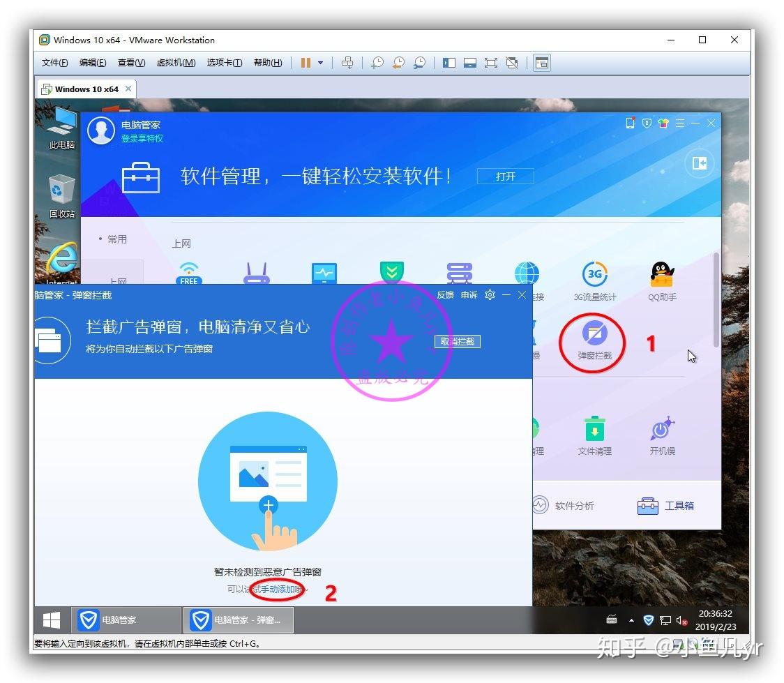Switch to 电脑管家 taskbar button
784x683 pixels.
[126, 620]
